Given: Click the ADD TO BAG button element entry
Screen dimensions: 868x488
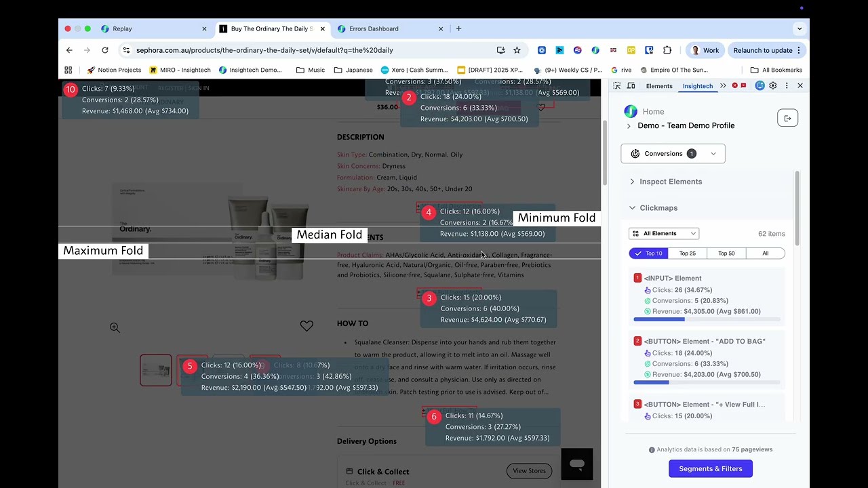Looking at the screenshot, I should (x=707, y=359).
